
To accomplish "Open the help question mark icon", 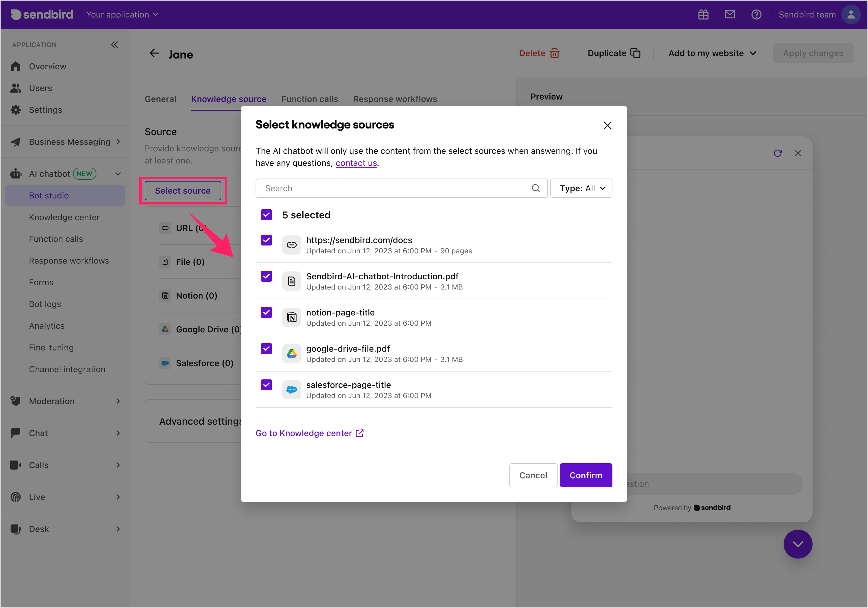I will point(756,14).
